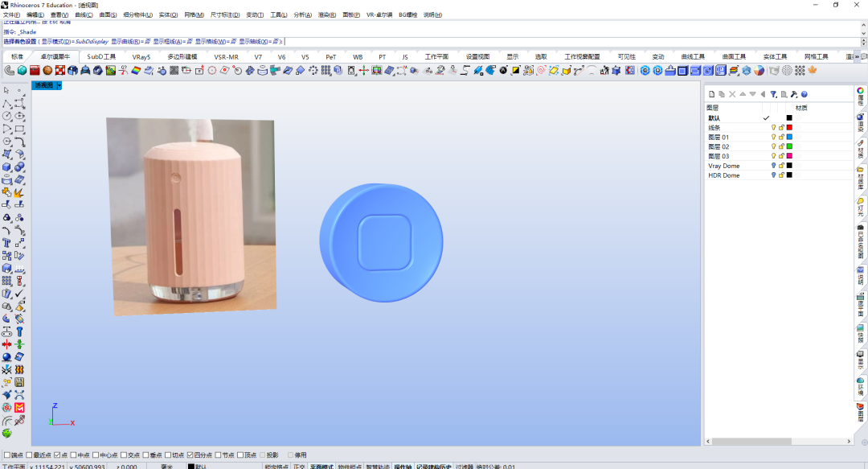This screenshot has height=469, width=868.
Task: Click the move layer up arrow icon
Action: pos(743,94)
